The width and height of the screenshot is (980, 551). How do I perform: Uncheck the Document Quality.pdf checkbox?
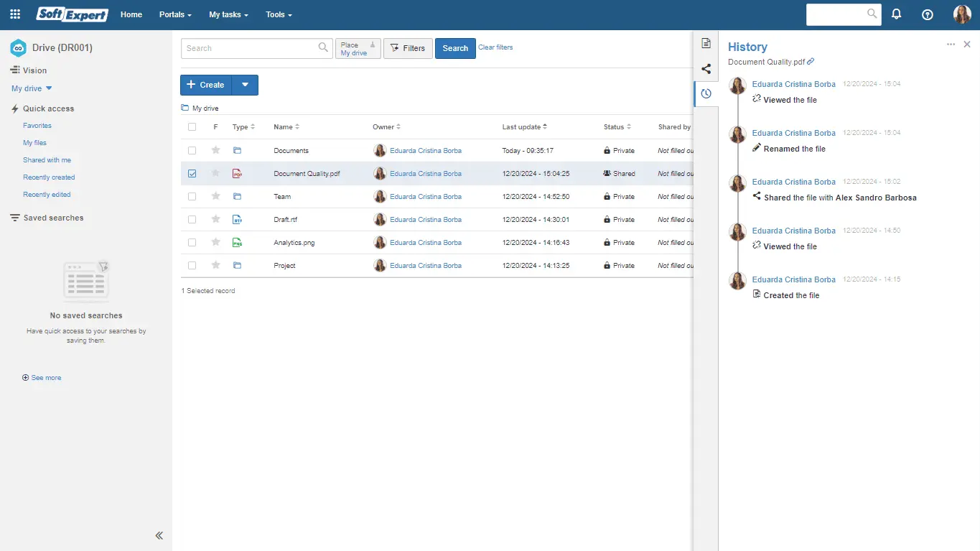click(x=192, y=174)
